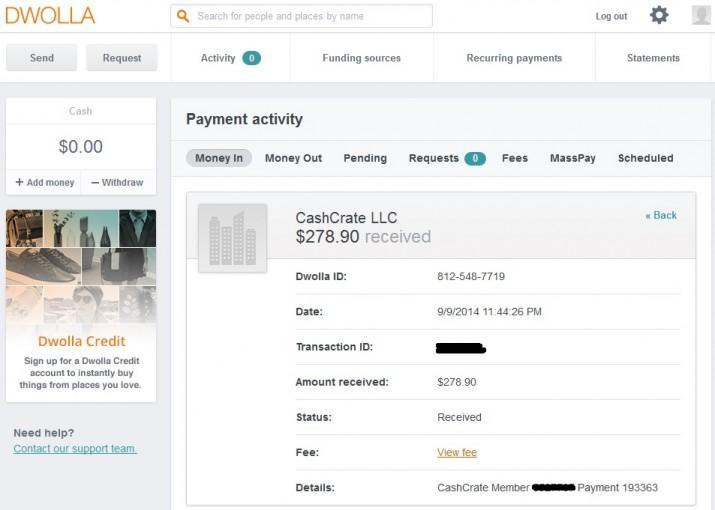Viewport: 715px width, 510px height.
Task: Switch to Money Out filter
Action: click(x=293, y=158)
